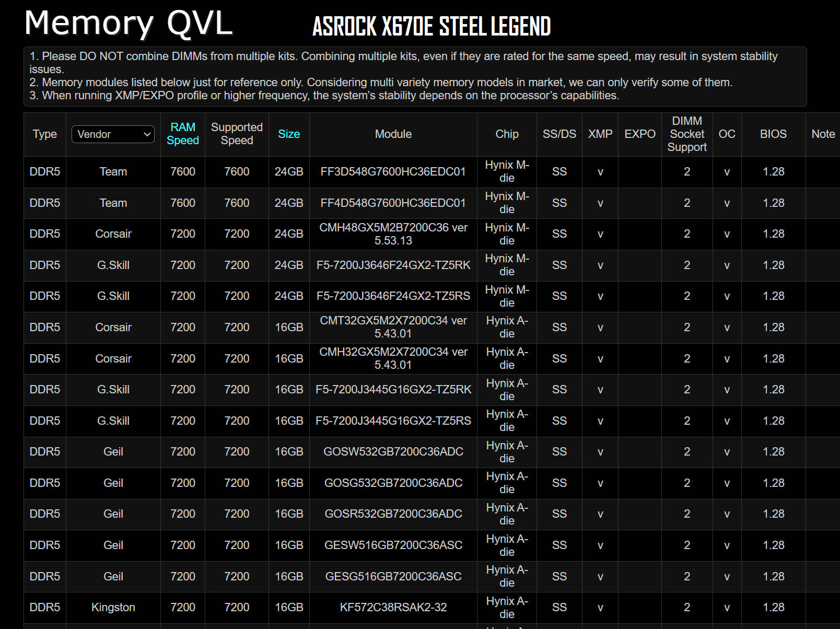840x629 pixels.
Task: Click the Type column header
Action: pos(45,134)
